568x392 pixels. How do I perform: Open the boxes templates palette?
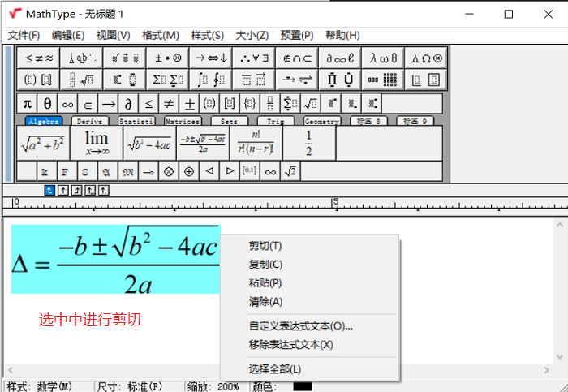tap(426, 80)
